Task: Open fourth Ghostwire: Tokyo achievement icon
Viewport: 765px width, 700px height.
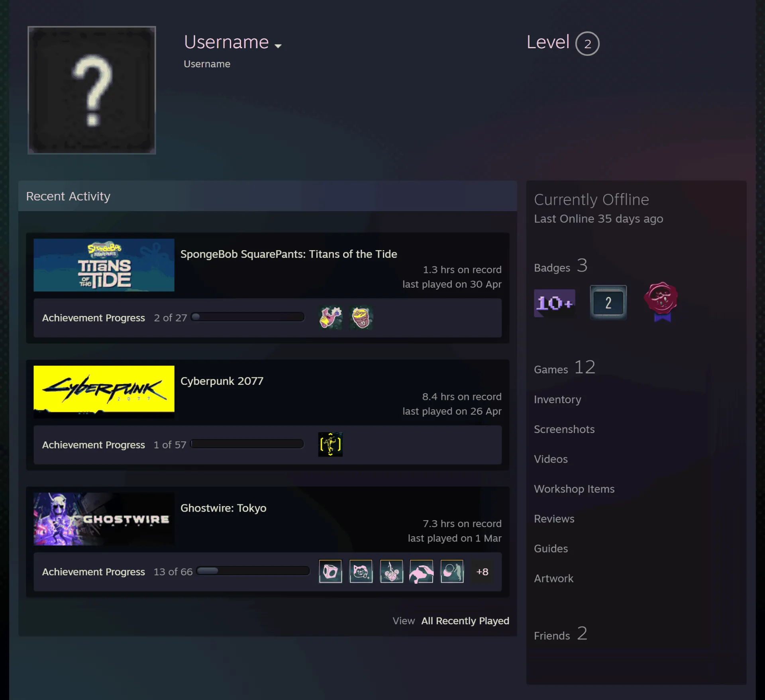Action: [422, 571]
